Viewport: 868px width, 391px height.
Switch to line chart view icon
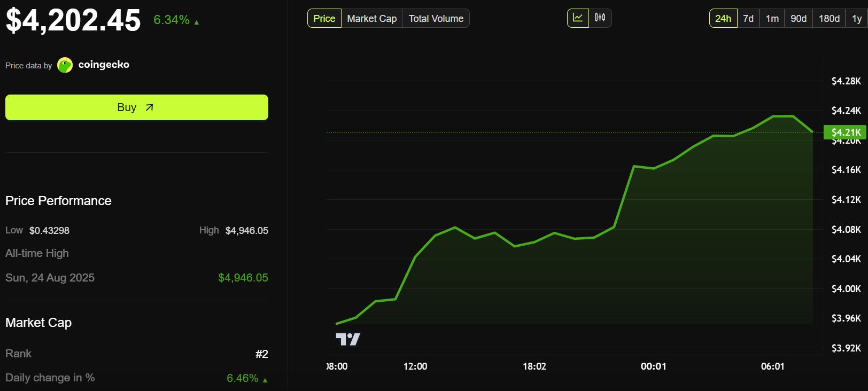click(x=578, y=18)
